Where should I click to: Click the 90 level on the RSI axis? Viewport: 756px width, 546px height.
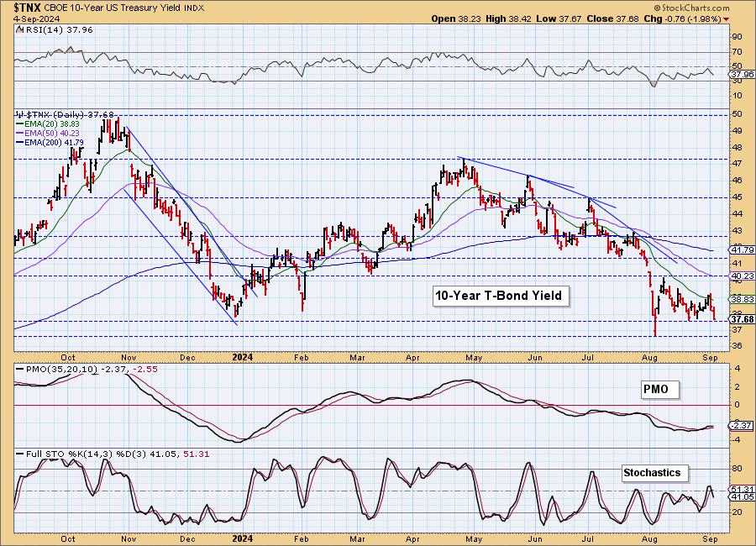point(738,37)
